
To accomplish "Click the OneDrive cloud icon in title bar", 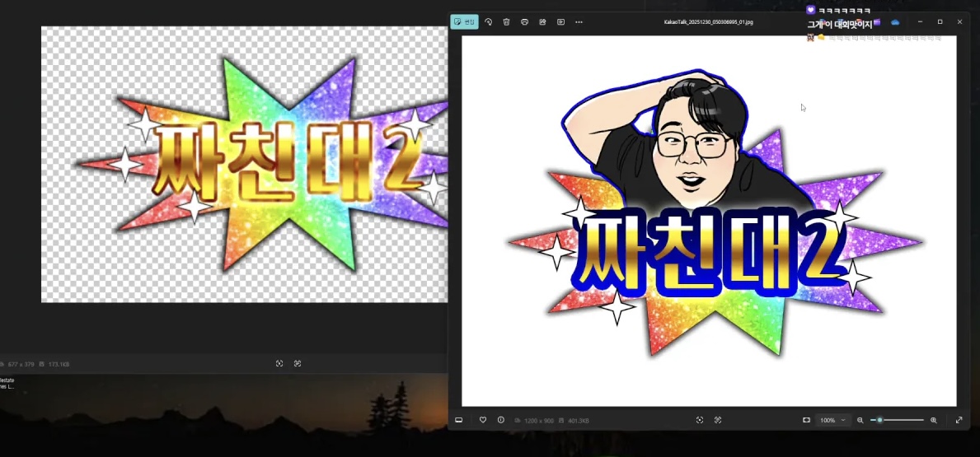I will tap(895, 22).
